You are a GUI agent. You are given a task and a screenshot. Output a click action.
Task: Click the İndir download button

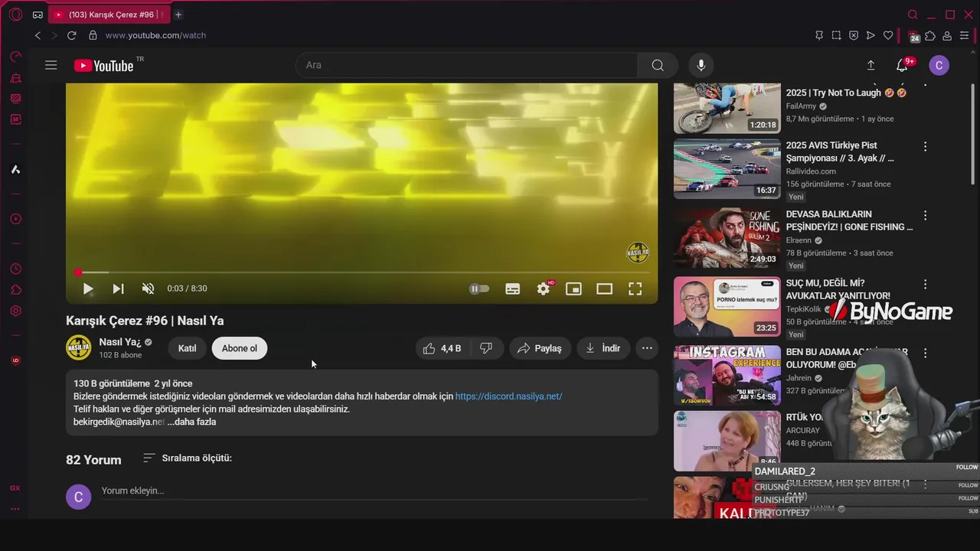click(603, 348)
